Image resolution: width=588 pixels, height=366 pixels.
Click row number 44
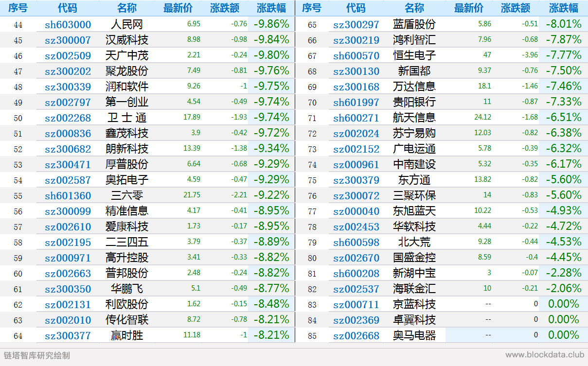(18, 25)
